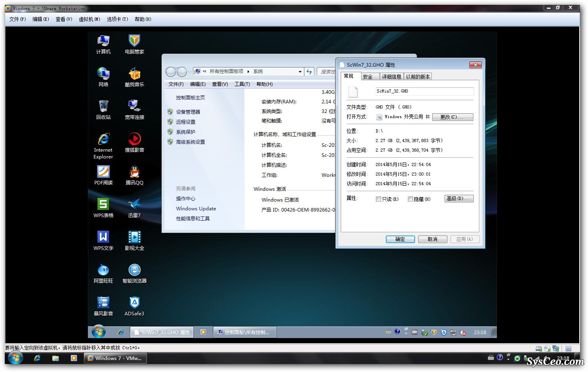Click ADSafe shield icon in guest tray
Screen dimensions: 588x372
444,332
